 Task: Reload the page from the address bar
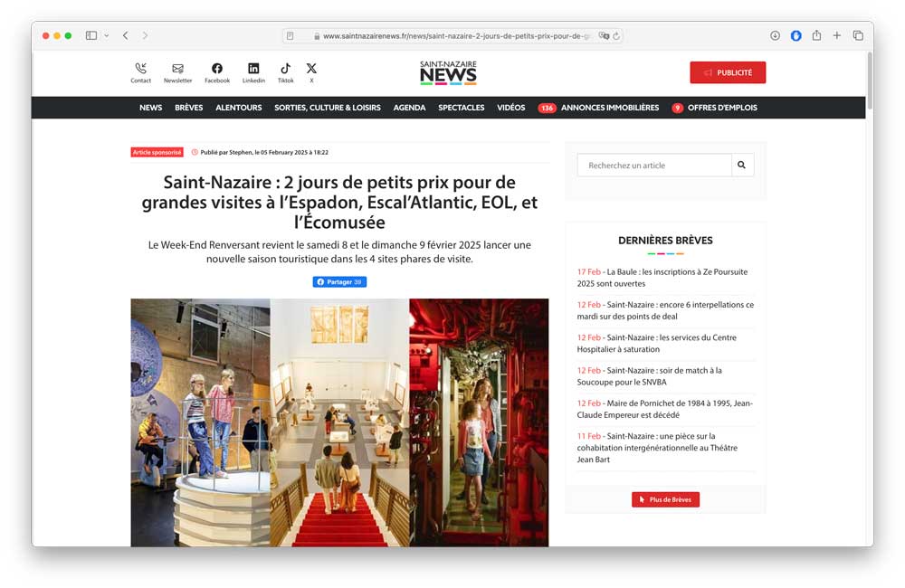(615, 36)
